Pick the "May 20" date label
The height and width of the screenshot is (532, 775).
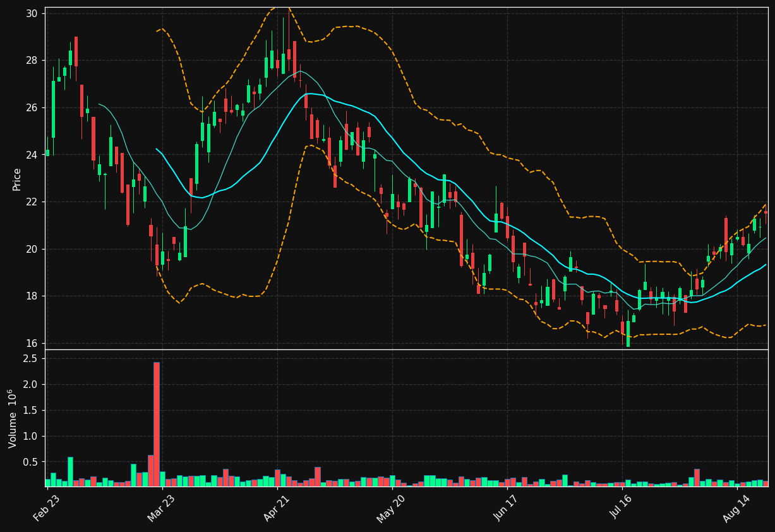click(391, 509)
